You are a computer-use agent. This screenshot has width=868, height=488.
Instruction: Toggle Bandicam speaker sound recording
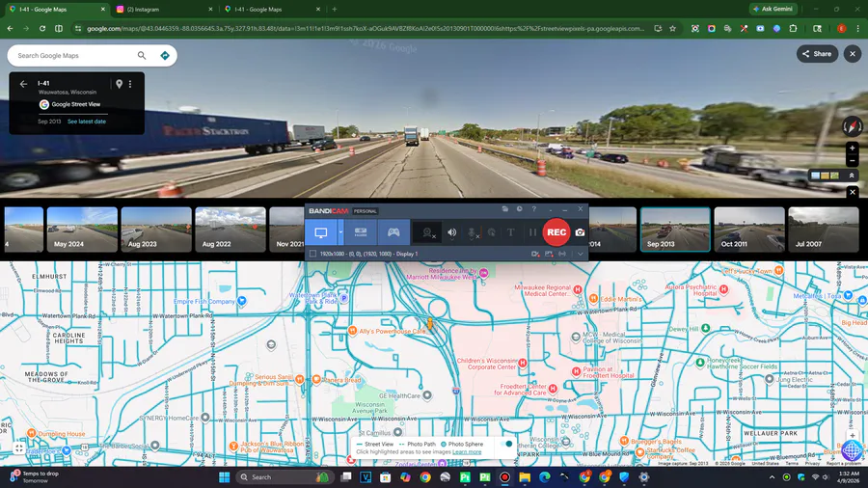(x=451, y=233)
